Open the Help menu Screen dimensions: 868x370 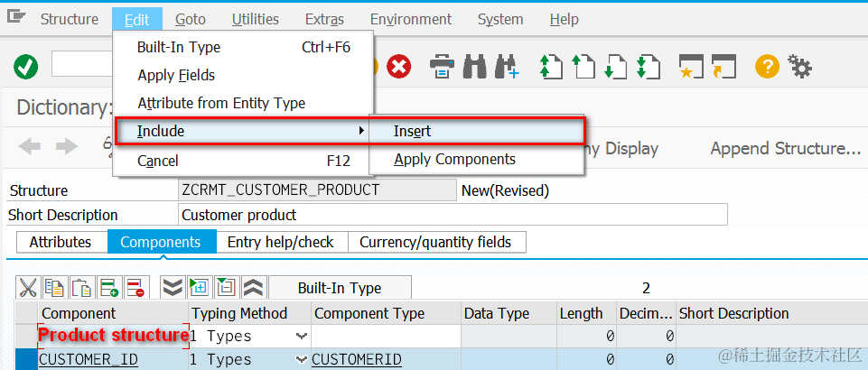tap(565, 19)
